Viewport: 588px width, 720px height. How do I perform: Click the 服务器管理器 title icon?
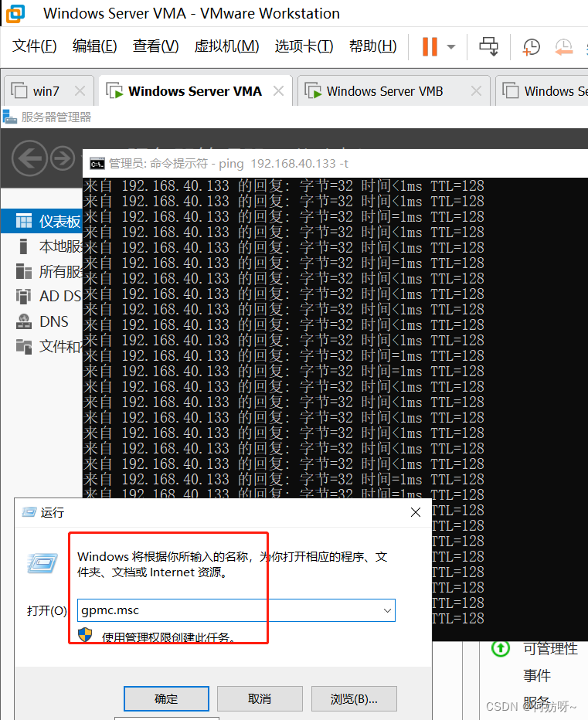click(x=9, y=117)
